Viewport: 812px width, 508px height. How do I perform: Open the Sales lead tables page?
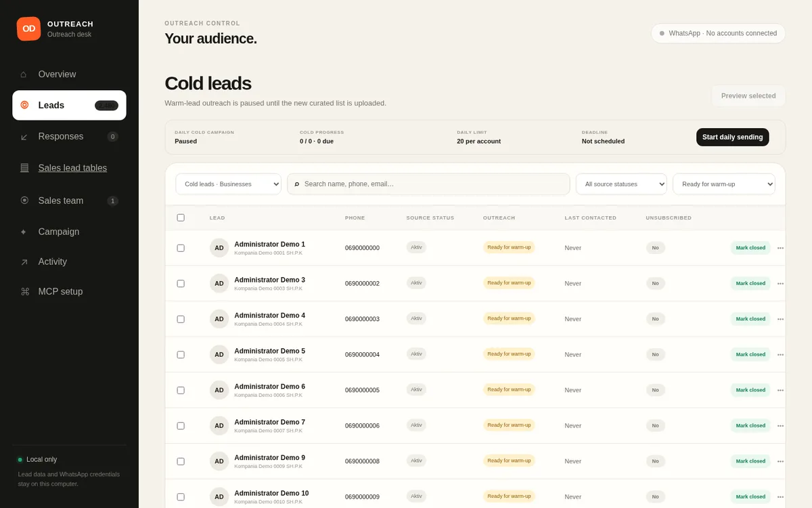tap(72, 168)
